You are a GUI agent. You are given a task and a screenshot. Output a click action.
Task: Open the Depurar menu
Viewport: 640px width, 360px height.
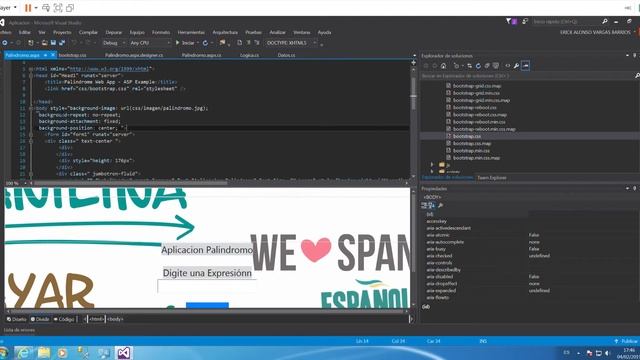click(113, 32)
